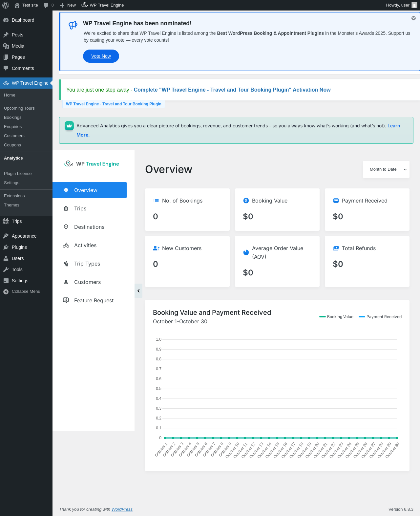The width and height of the screenshot is (420, 516).
Task: Select the Overview tab in analytics sidebar
Action: coord(90,190)
